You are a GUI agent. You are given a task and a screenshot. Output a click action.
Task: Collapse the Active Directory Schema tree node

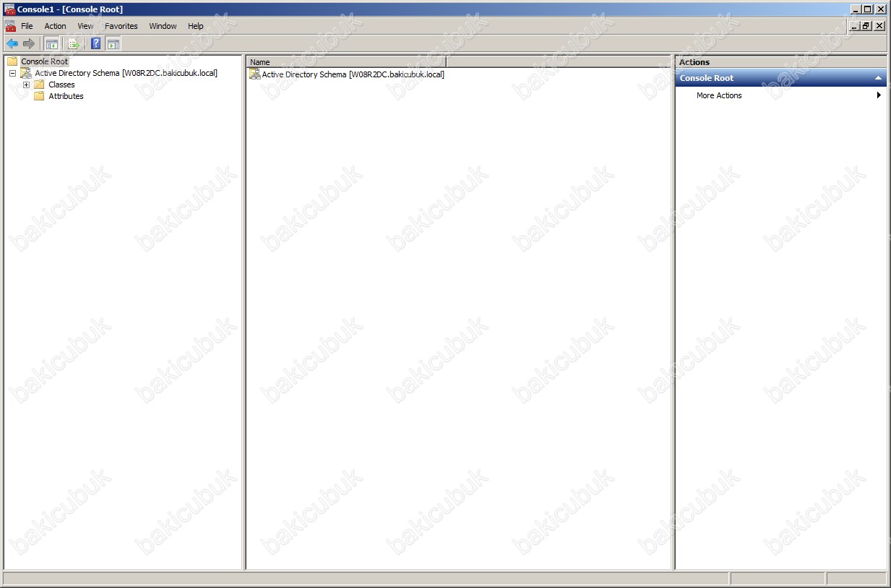[12, 73]
